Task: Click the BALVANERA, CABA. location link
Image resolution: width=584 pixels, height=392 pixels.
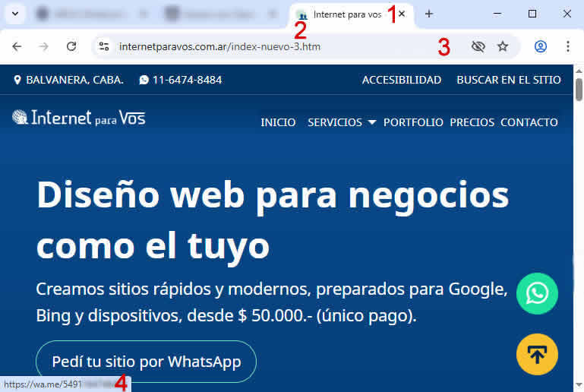Action: point(74,80)
